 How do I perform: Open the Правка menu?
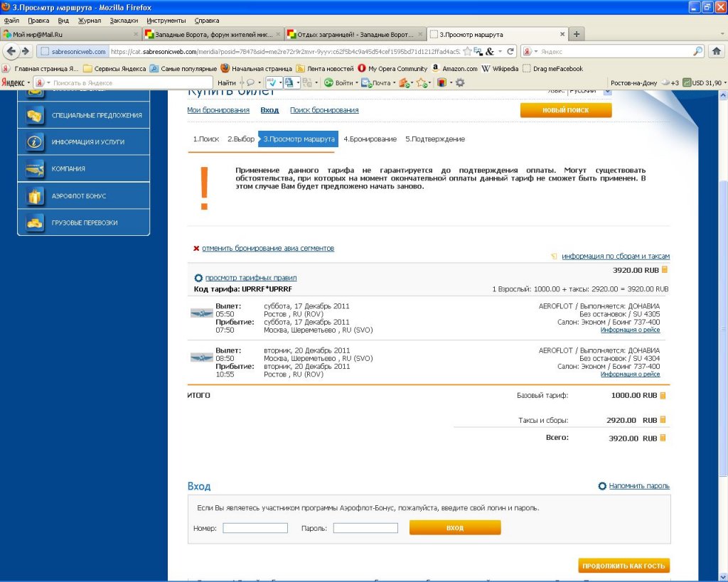tap(38, 21)
